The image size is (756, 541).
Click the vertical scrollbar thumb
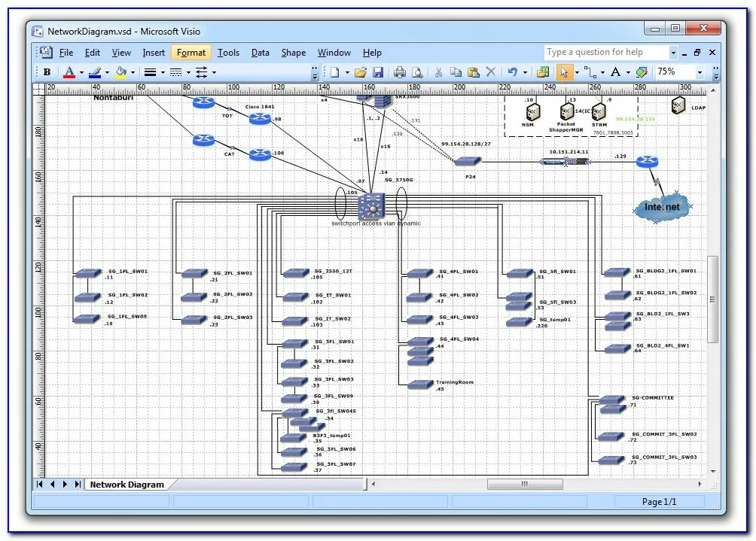pos(712,299)
